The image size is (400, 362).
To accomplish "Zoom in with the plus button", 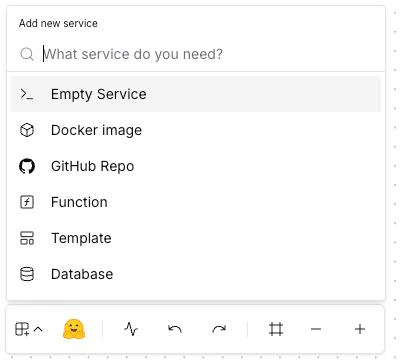I will tap(360, 329).
